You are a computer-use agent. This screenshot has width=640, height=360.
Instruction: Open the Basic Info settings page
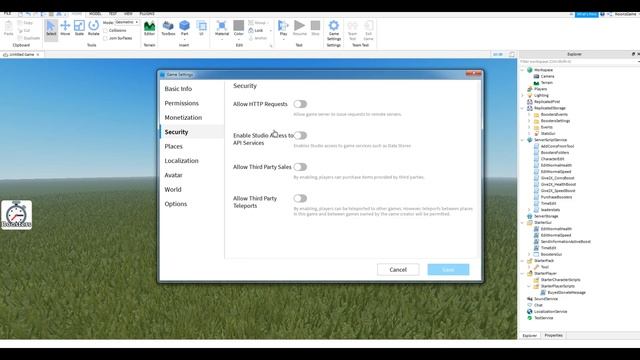178,89
